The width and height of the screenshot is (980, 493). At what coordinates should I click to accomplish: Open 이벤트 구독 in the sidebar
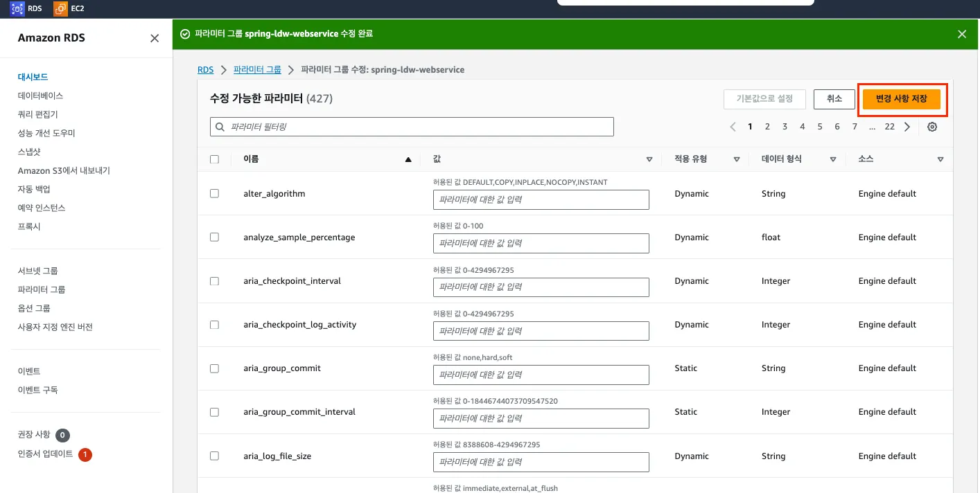point(37,390)
